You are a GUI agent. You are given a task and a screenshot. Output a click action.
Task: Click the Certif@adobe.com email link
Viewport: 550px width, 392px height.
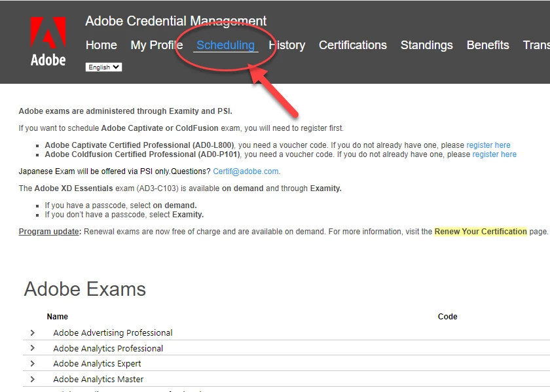(246, 171)
